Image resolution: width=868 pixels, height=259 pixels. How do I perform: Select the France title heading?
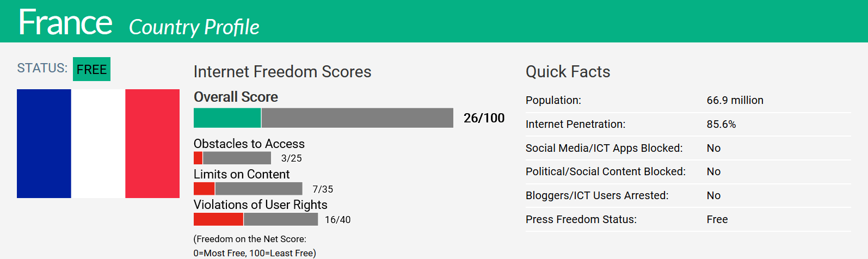click(x=65, y=22)
